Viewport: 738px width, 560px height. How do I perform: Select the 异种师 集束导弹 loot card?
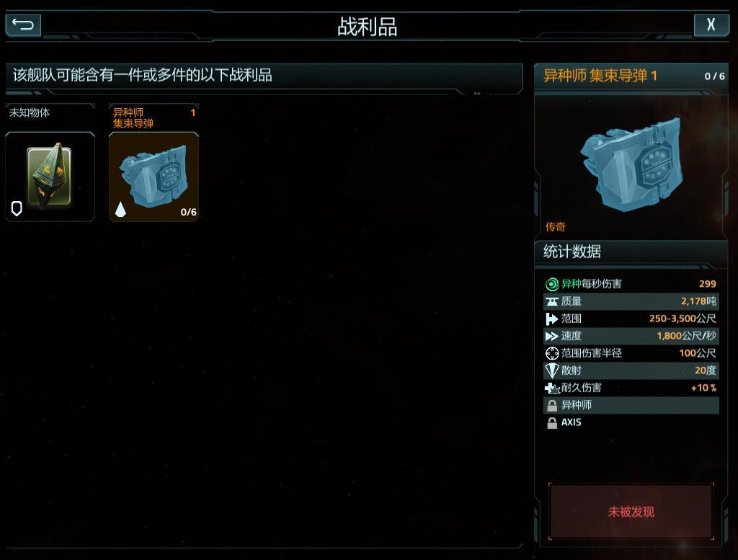point(154,162)
